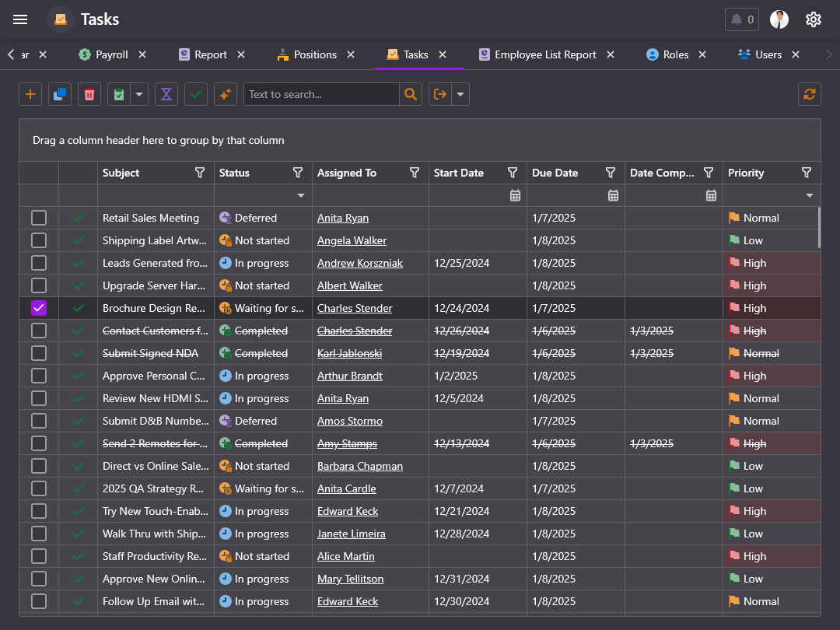Image resolution: width=840 pixels, height=630 pixels.
Task: Tick the checkbox for Retail Sales Meeting
Action: point(39,218)
